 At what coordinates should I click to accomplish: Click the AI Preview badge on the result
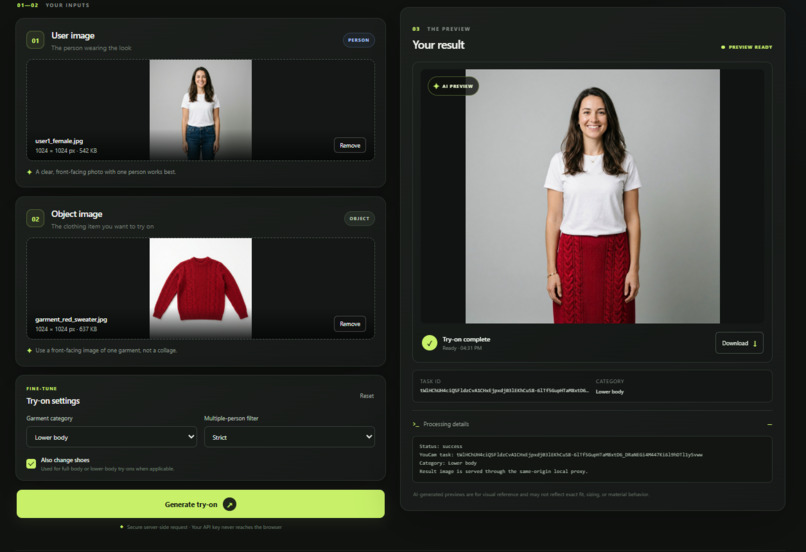453,86
